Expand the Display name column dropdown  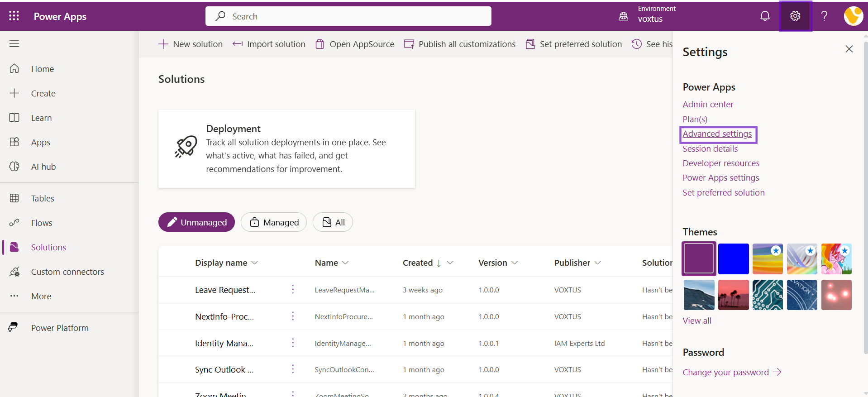(254, 263)
